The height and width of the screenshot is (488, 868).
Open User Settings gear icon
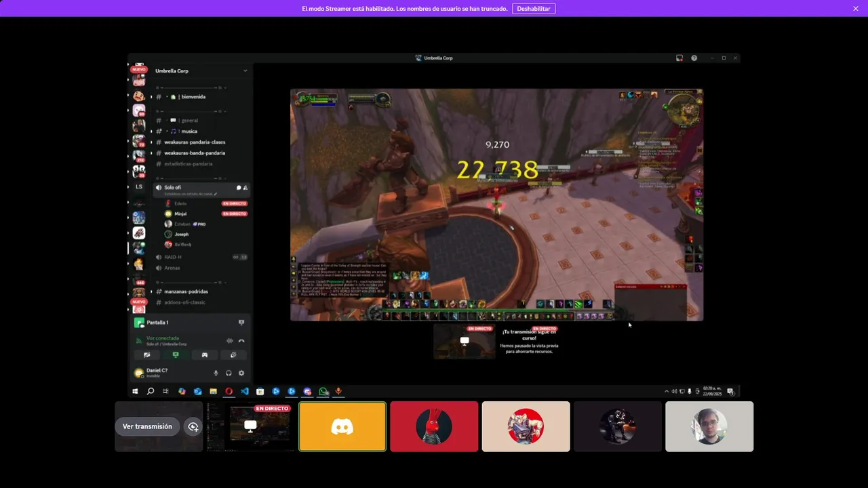click(241, 373)
